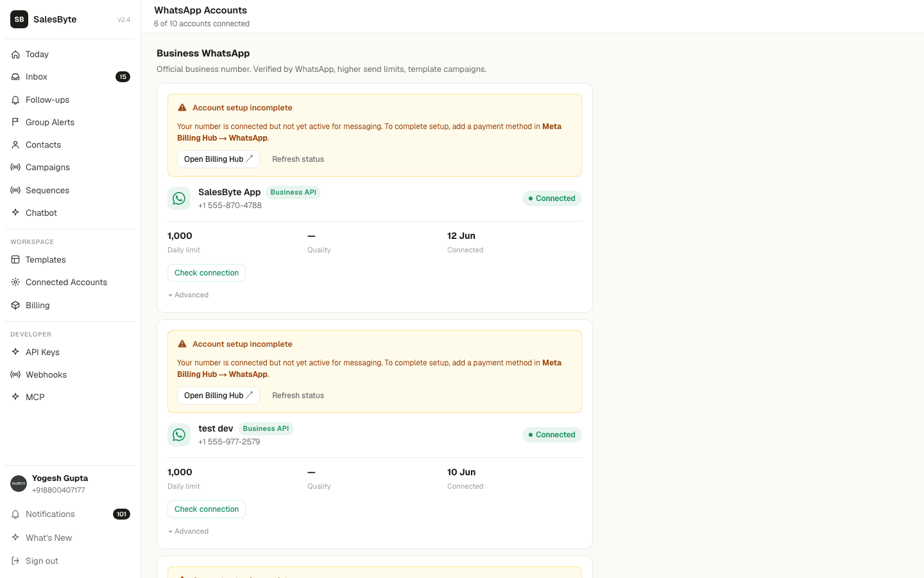924x578 pixels.
Task: Click the Campaigns broadcast icon
Action: point(15,168)
